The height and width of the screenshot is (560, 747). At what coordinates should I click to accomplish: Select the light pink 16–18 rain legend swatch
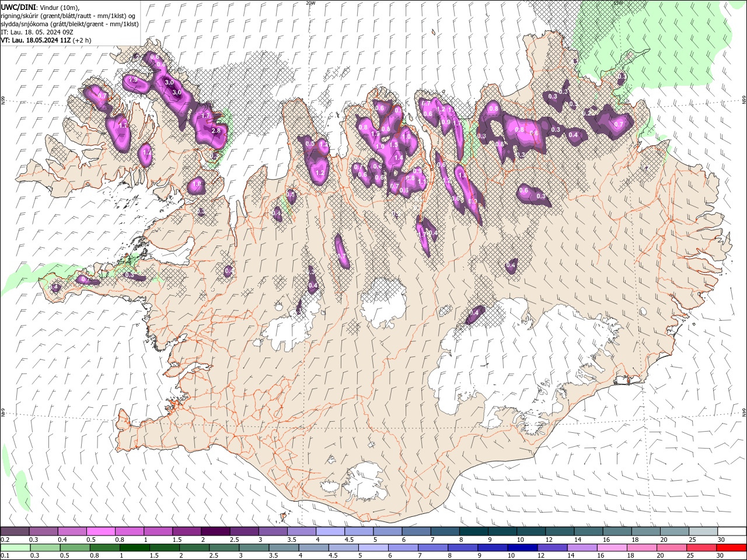point(612,547)
